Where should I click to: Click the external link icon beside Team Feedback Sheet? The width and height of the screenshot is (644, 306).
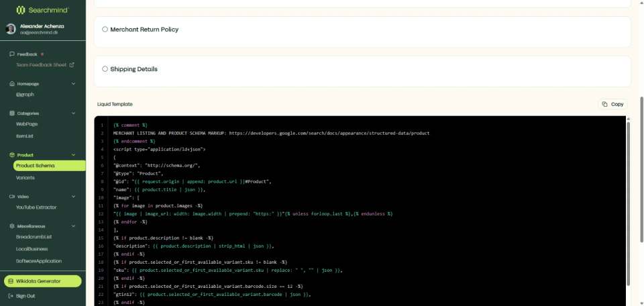(72, 65)
